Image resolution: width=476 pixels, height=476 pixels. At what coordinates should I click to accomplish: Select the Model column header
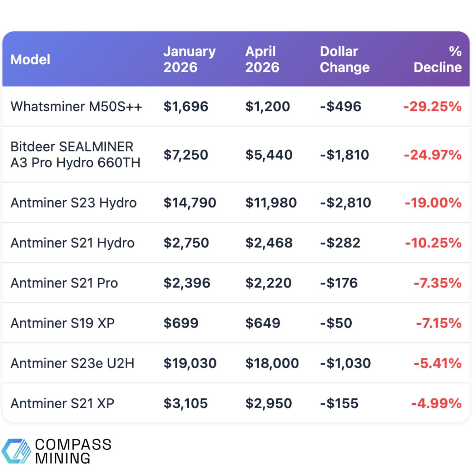tap(30, 59)
